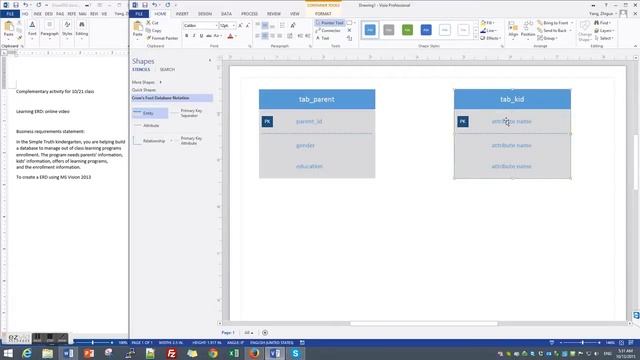Select the Text tool in Tools group
The image size is (640, 360).
[x=322, y=38]
